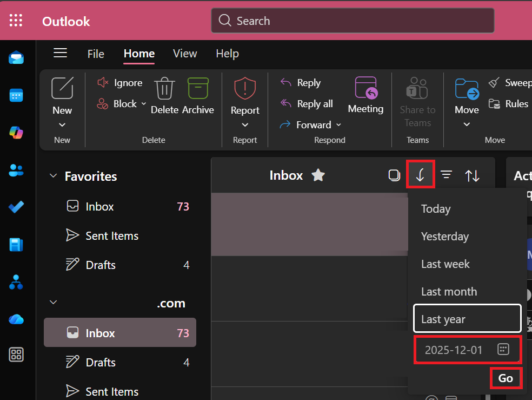Expand the Block dropdown arrow
The image size is (532, 400).
143,103
